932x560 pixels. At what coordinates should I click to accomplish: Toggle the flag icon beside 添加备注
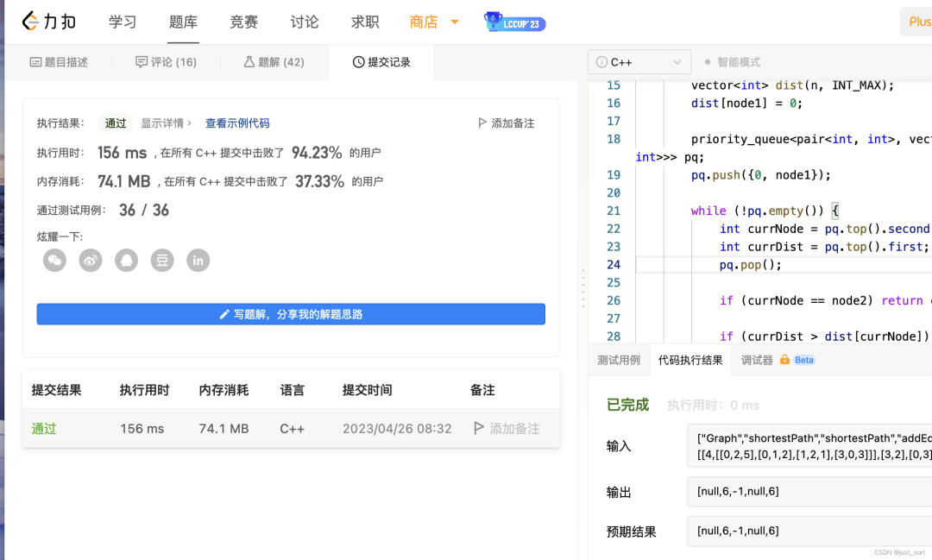482,123
